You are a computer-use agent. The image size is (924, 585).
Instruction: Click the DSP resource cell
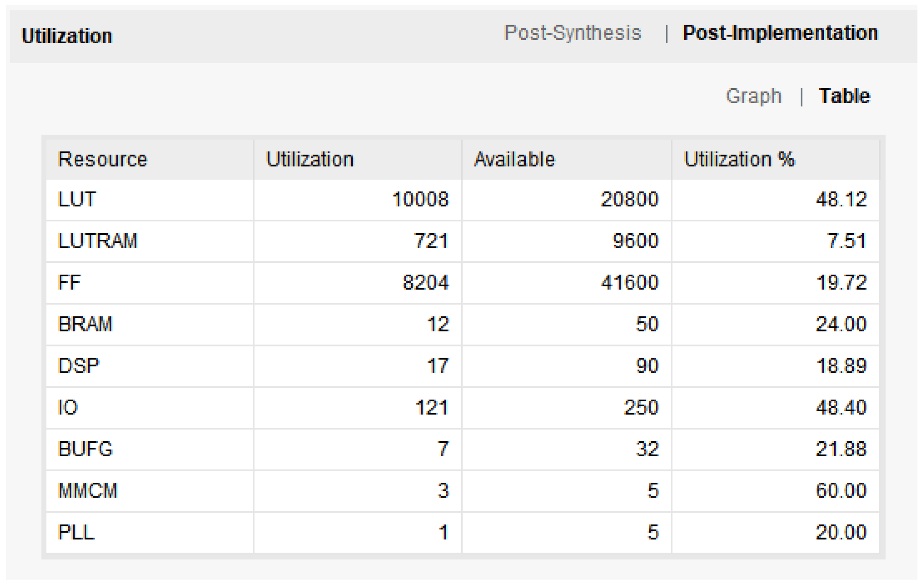(79, 366)
